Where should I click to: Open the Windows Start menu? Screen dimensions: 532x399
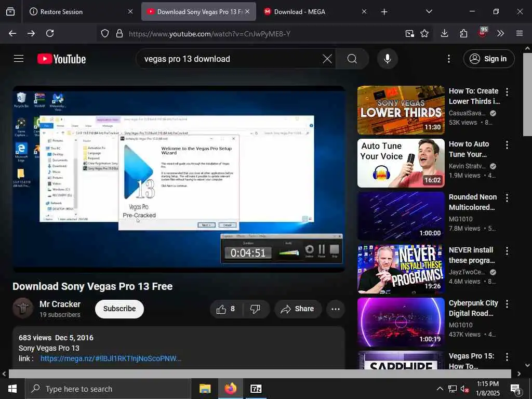click(x=12, y=389)
